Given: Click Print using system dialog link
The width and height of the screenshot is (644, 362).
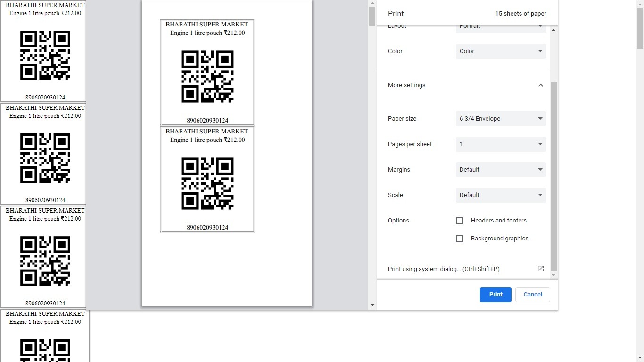Looking at the screenshot, I should pos(443,269).
